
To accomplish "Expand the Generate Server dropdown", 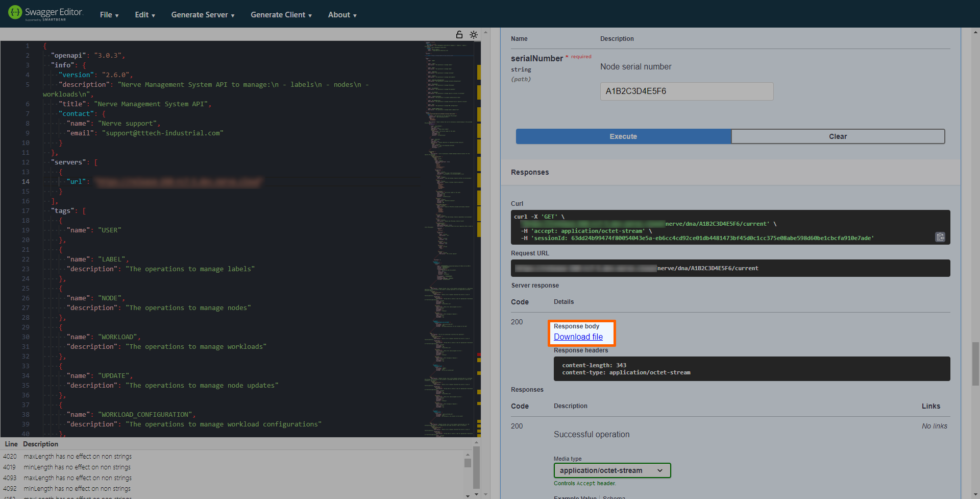I will 203,15.
